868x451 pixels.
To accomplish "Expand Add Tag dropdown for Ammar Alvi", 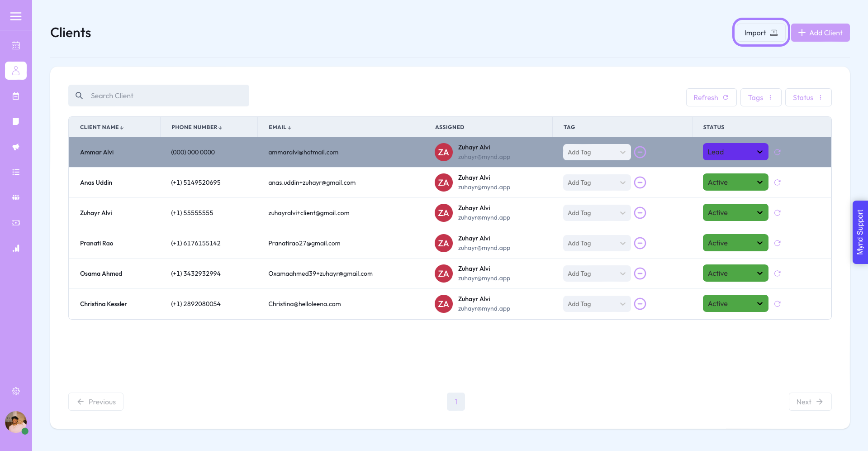I will pos(597,152).
